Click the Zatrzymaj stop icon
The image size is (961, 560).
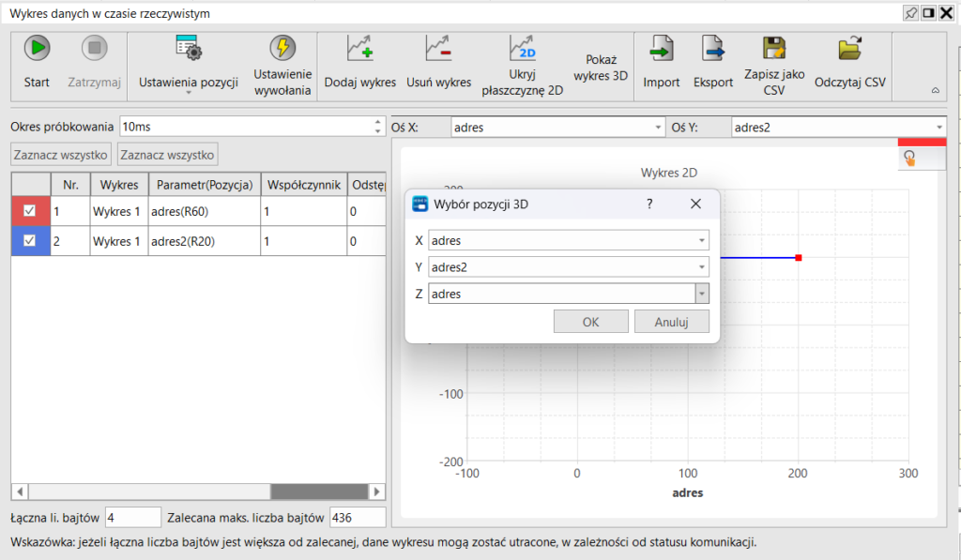(x=95, y=48)
